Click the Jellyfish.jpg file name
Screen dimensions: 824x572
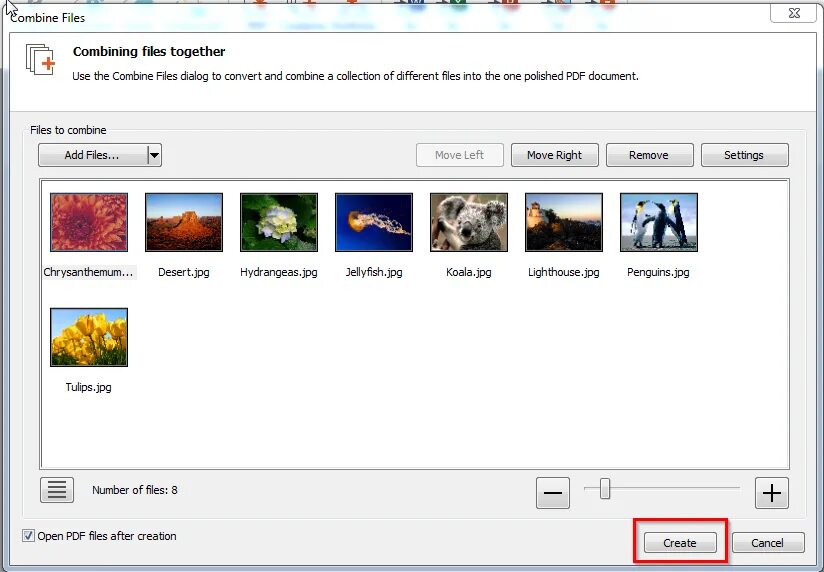click(x=374, y=272)
